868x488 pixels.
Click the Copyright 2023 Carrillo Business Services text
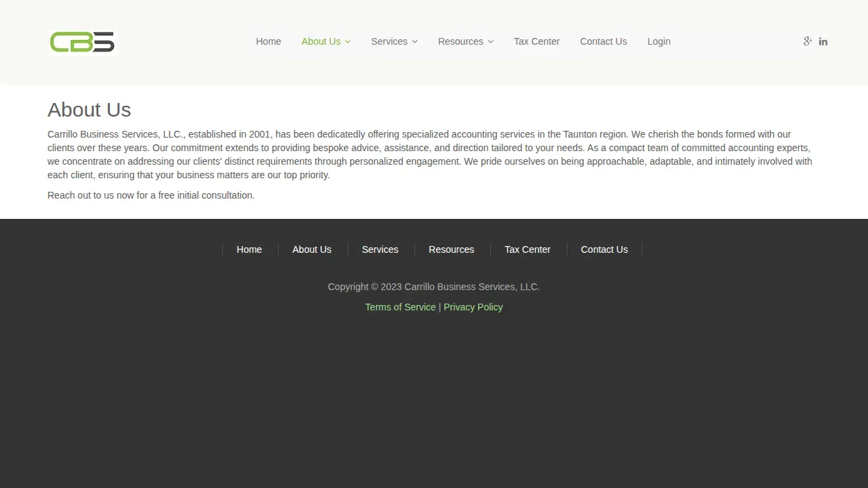434,287
